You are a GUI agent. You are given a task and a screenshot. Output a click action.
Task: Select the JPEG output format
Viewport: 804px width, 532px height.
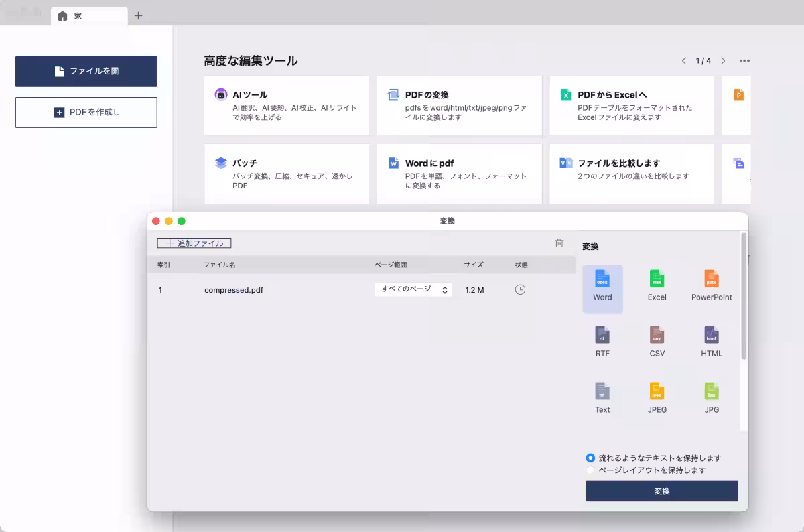(656, 395)
